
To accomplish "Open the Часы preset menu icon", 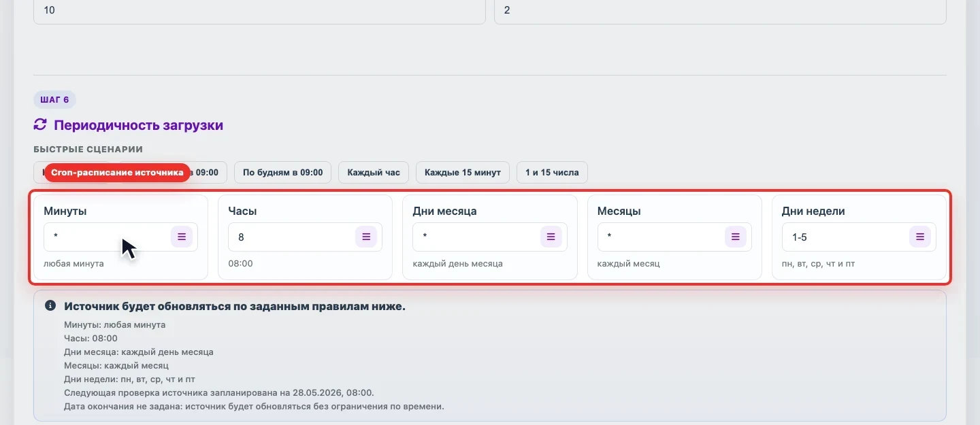I will point(366,237).
